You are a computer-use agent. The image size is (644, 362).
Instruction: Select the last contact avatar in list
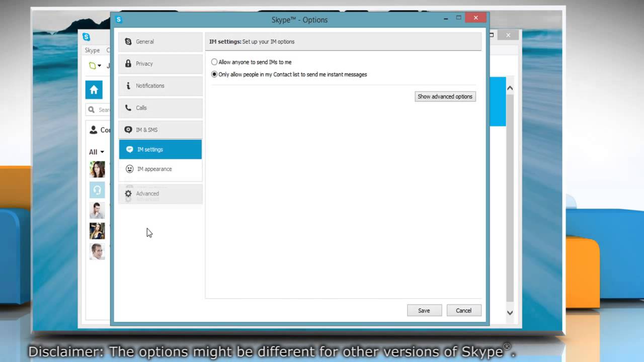(x=97, y=251)
